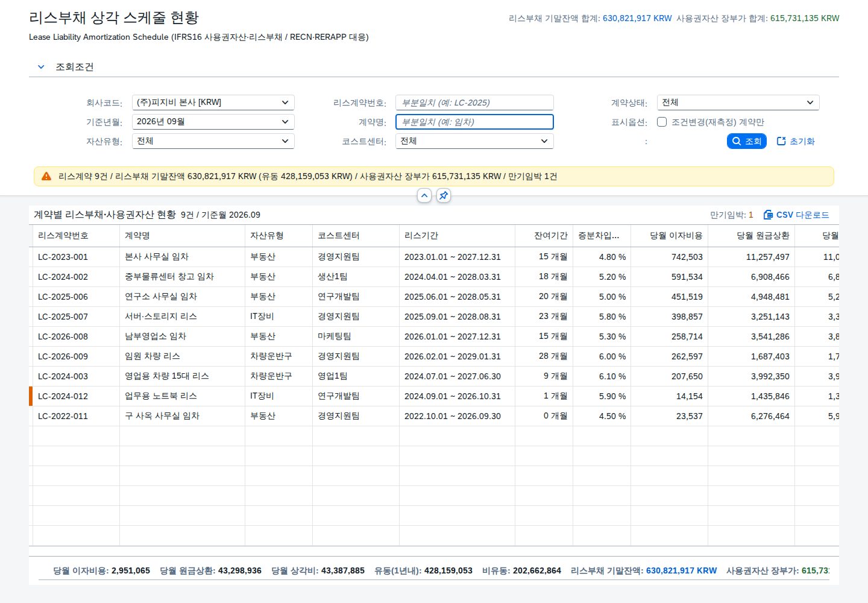The height and width of the screenshot is (603, 868).
Task: Click contract name 중부물류센터 창고 임차
Action: tap(169, 277)
